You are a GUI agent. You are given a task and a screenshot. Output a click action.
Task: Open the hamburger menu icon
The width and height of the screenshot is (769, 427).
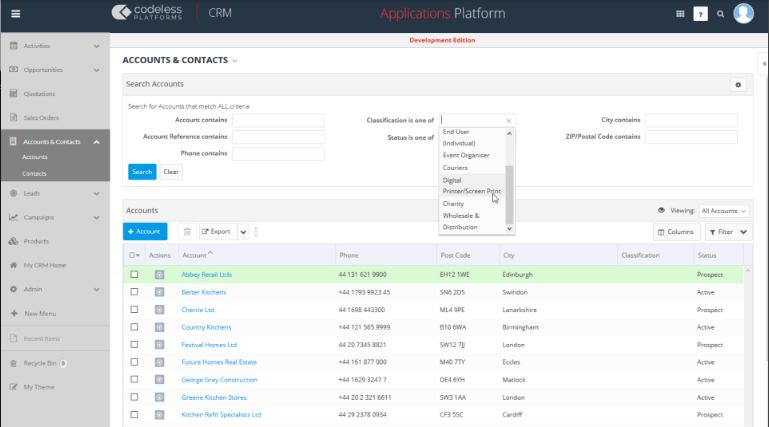(x=16, y=14)
